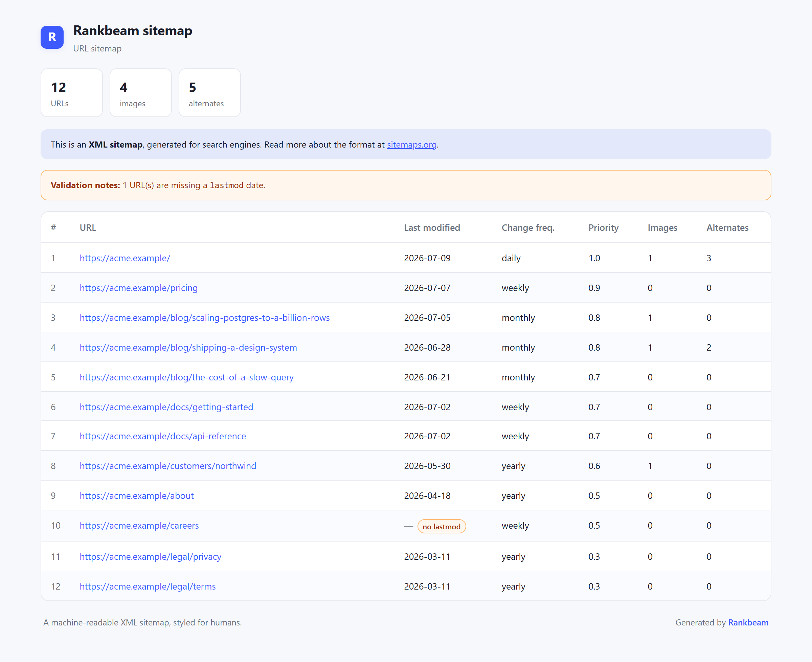Click the 12 URLs stat card
This screenshot has width=812, height=662.
72,93
